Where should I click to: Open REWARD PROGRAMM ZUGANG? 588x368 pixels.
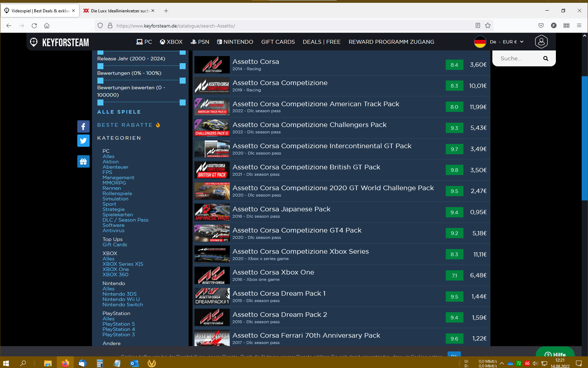tap(391, 42)
